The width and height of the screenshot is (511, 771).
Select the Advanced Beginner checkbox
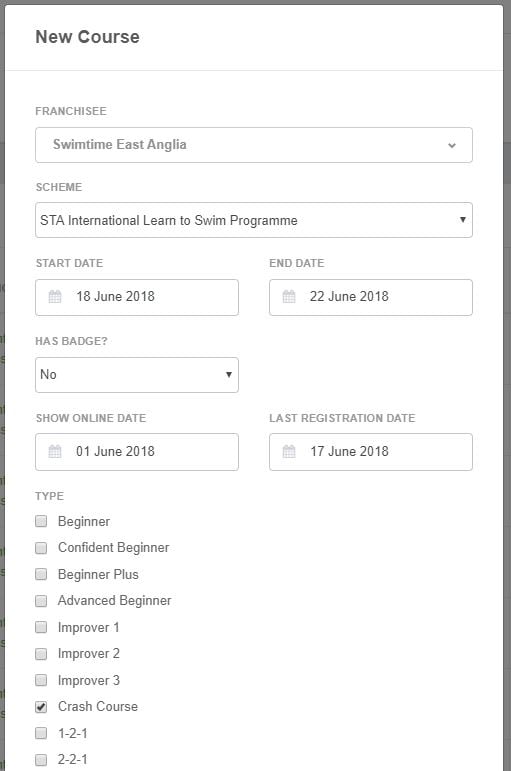(x=41, y=601)
